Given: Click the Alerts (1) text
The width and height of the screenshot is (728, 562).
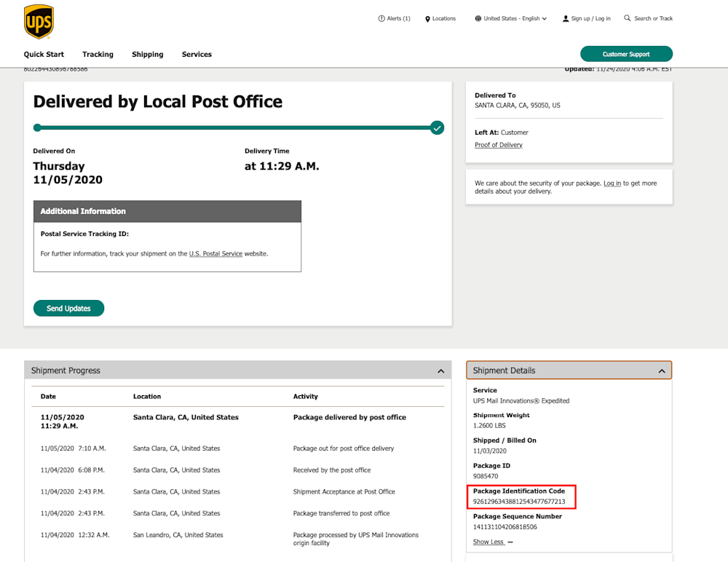Looking at the screenshot, I should click(x=399, y=19).
